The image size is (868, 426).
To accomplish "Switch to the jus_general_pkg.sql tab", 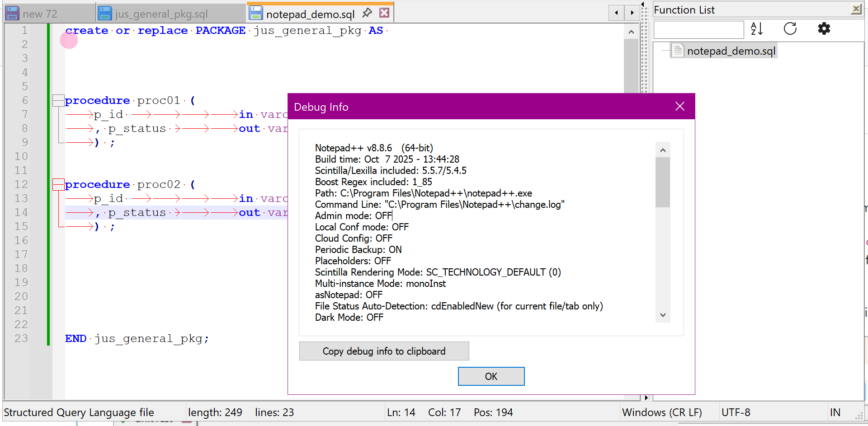I will (x=161, y=14).
